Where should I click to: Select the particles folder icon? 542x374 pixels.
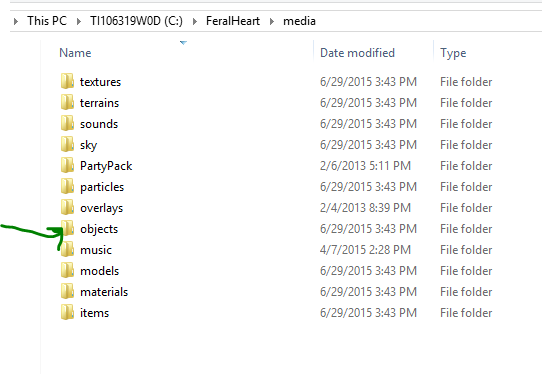[x=67, y=186]
